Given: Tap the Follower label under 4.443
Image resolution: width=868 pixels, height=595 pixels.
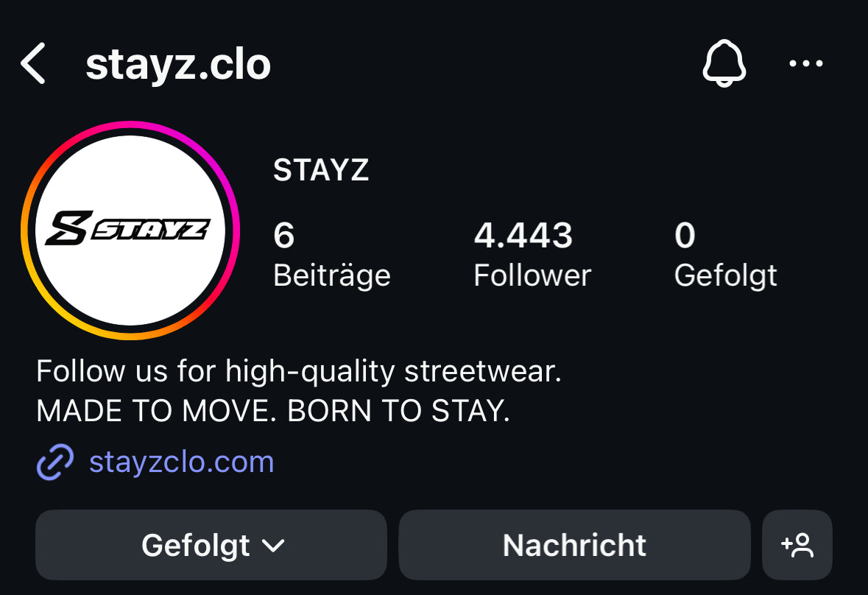Looking at the screenshot, I should [x=532, y=275].
